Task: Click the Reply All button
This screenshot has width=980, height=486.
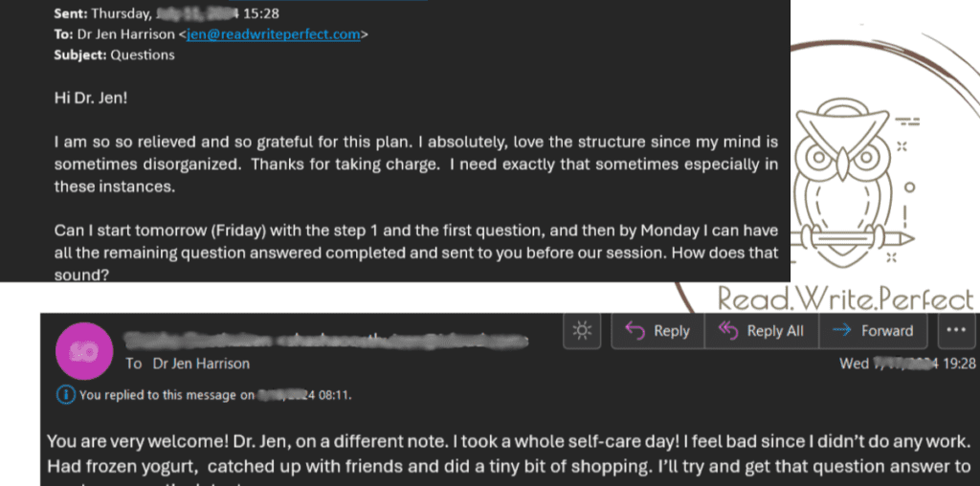Action: [761, 331]
